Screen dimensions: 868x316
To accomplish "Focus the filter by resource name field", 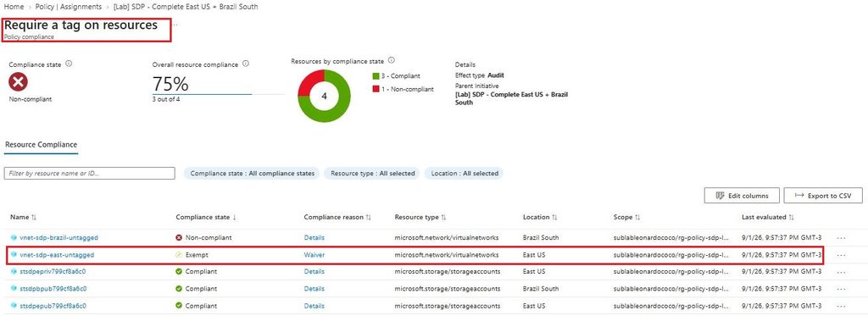I will 90,173.
